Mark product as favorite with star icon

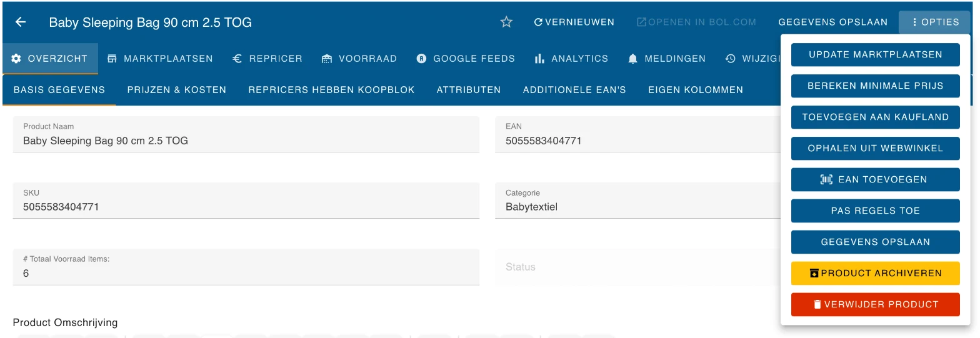click(x=506, y=22)
